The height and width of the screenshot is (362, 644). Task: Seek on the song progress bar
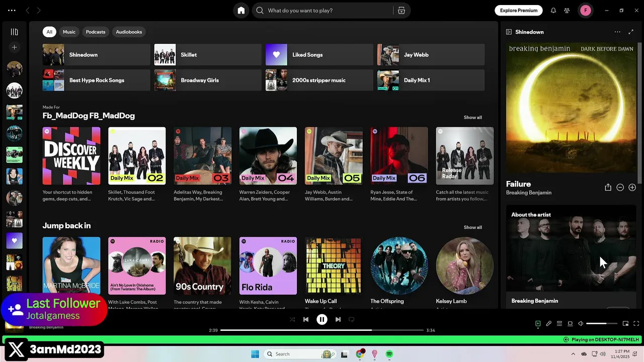[322, 330]
